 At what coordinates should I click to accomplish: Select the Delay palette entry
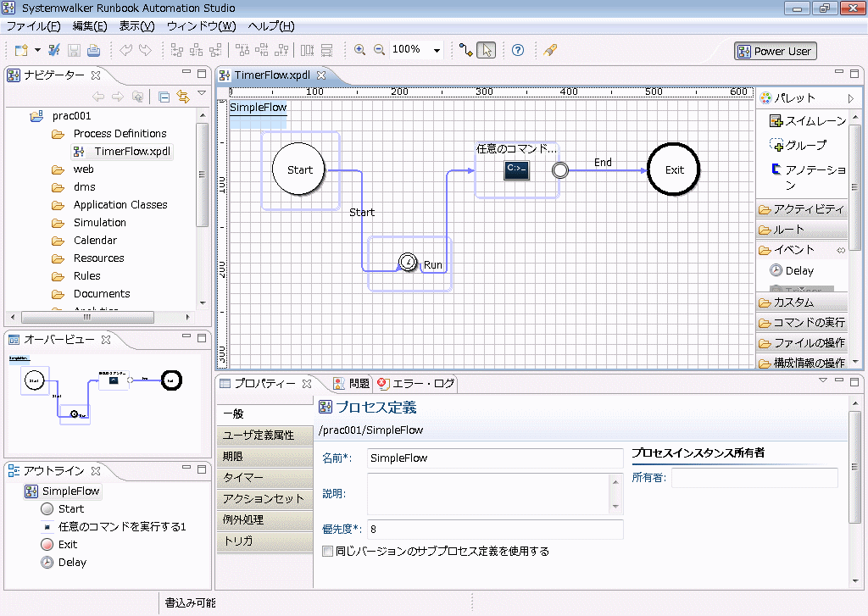[x=793, y=270]
